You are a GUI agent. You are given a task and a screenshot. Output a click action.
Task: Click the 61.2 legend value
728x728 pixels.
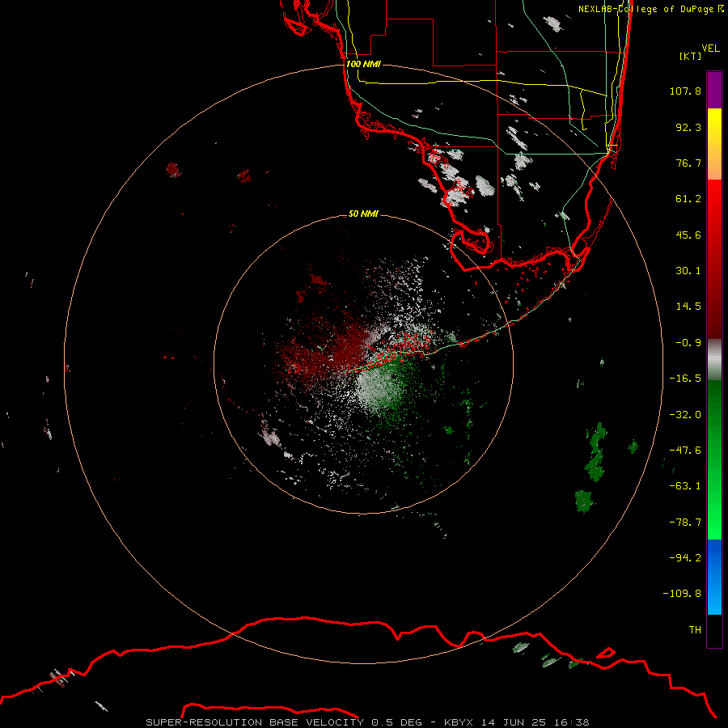click(688, 199)
